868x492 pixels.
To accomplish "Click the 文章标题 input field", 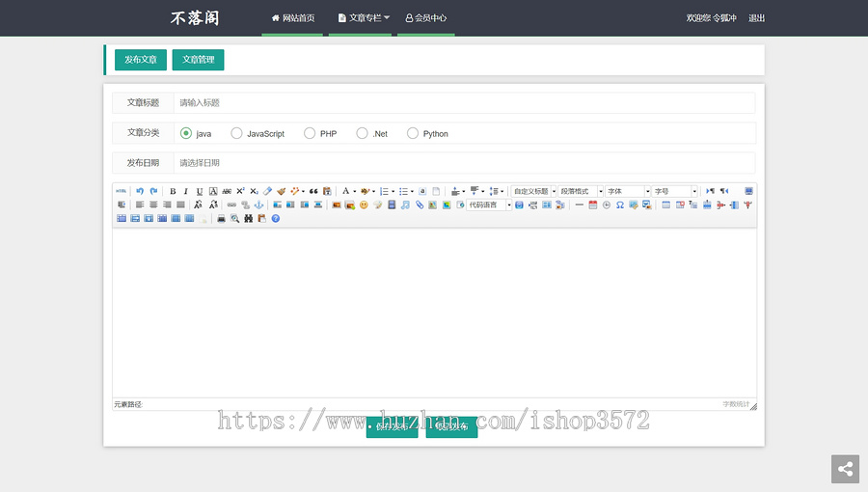I will [x=465, y=102].
